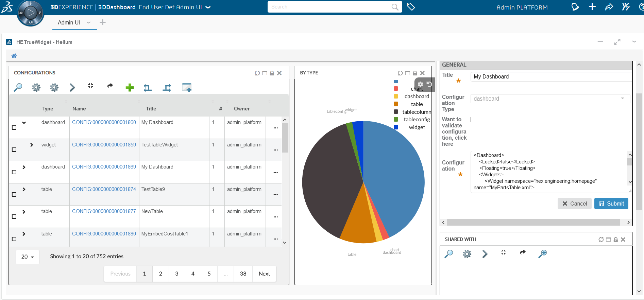Click the green plus add configuration icon
The height and width of the screenshot is (300, 644).
(x=130, y=88)
